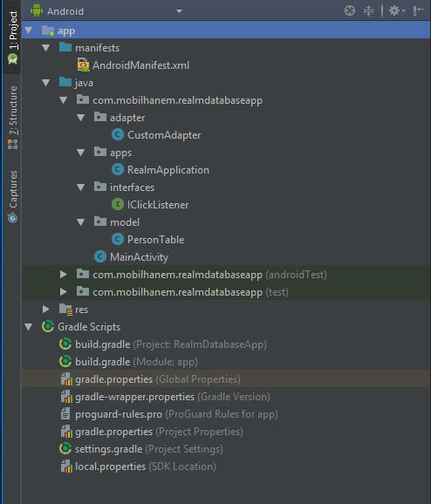Open the Android view selector dropdown
The image size is (431, 504).
coord(179,11)
